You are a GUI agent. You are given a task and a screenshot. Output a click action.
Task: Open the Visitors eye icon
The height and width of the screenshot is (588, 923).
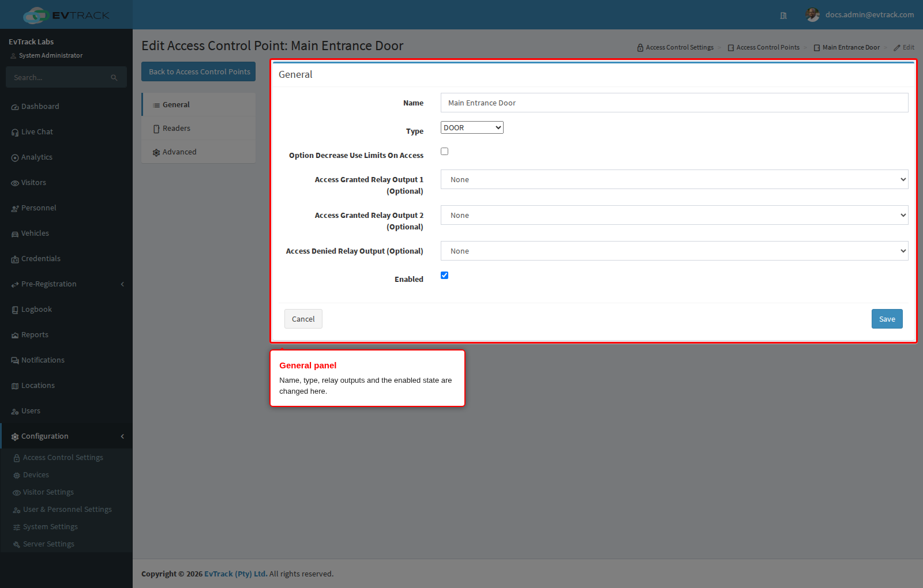click(x=15, y=183)
